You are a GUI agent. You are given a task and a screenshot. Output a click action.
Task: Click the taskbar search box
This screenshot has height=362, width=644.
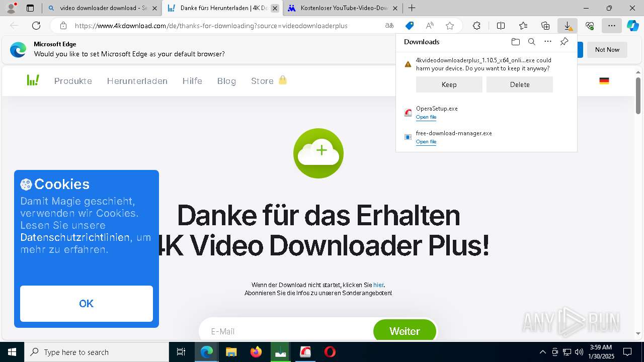click(97, 352)
